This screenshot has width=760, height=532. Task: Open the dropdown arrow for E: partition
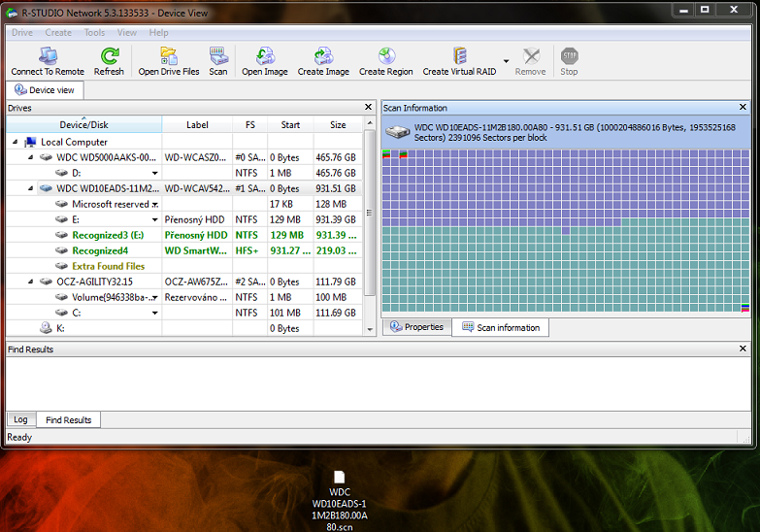pyautogui.click(x=155, y=220)
